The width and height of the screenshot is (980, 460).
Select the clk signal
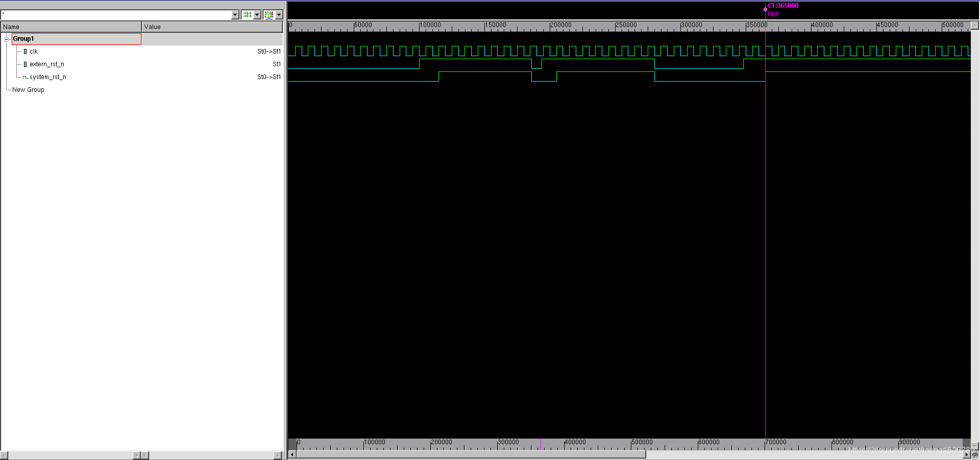[x=34, y=52]
